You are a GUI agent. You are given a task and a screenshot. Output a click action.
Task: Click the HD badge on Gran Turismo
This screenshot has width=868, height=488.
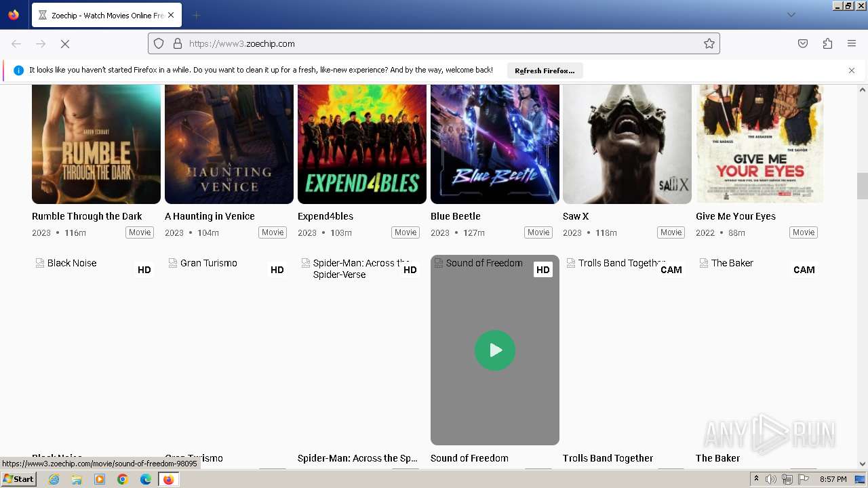pyautogui.click(x=277, y=270)
